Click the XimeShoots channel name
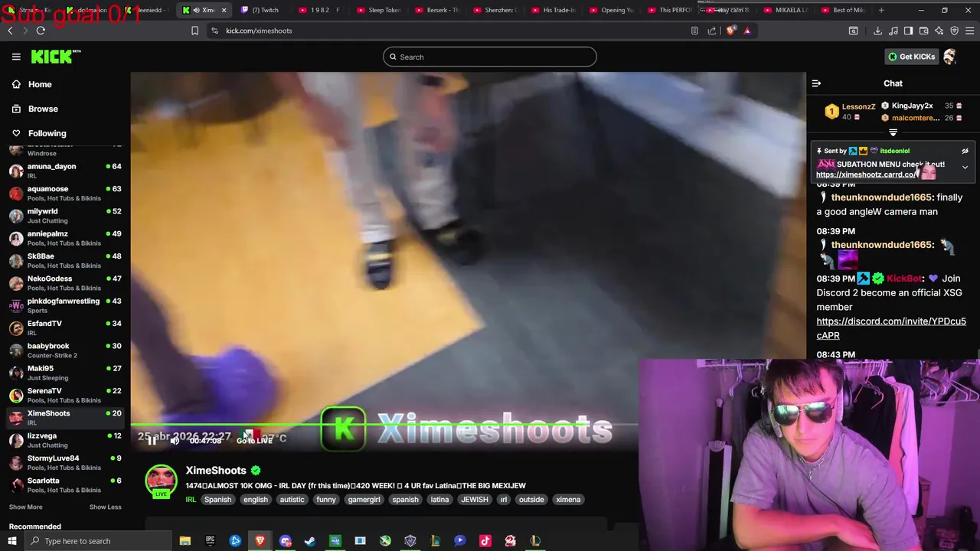 point(216,471)
